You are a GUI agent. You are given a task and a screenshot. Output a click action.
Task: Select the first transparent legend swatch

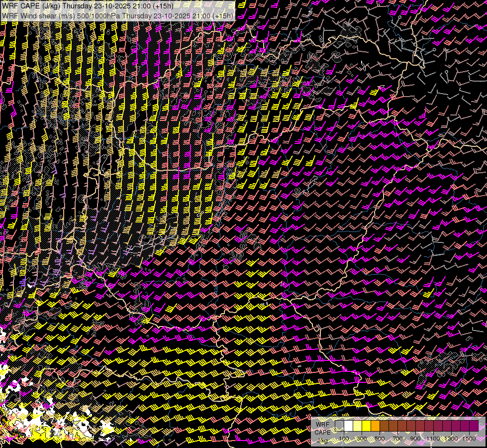click(x=339, y=426)
